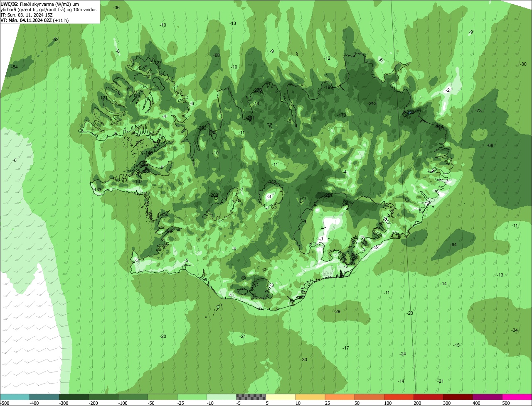Click the '-143' value above Hofsjökull glacier
532x406 pixels.
click(272, 182)
